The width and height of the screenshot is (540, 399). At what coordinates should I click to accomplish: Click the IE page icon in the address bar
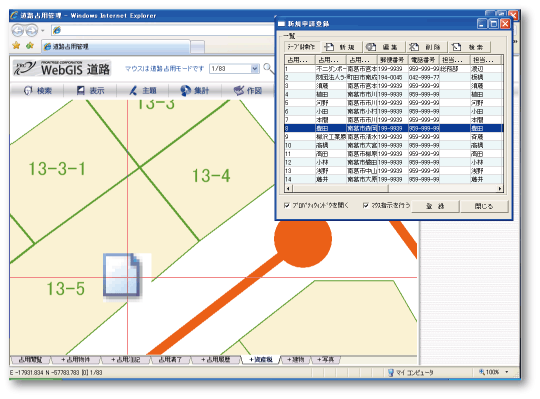(x=57, y=30)
